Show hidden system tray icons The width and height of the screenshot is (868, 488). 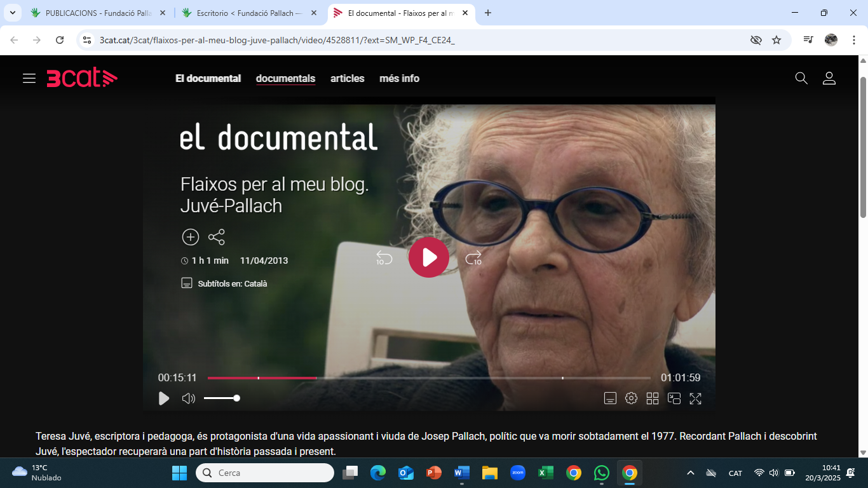(691, 473)
